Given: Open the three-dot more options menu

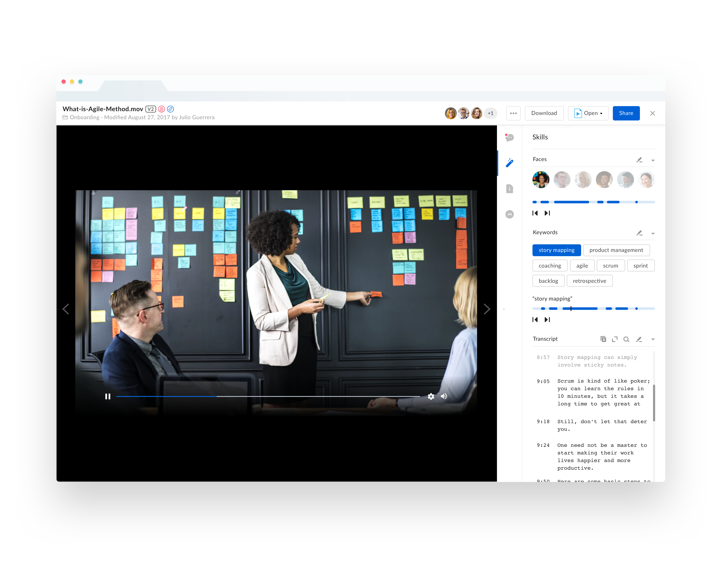Looking at the screenshot, I should point(513,113).
